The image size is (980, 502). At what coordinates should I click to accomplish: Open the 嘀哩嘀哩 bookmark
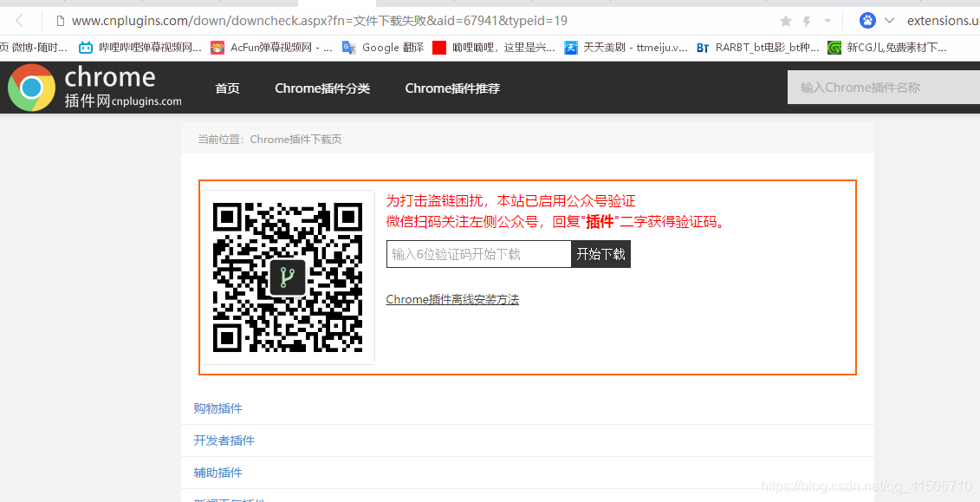click(494, 47)
